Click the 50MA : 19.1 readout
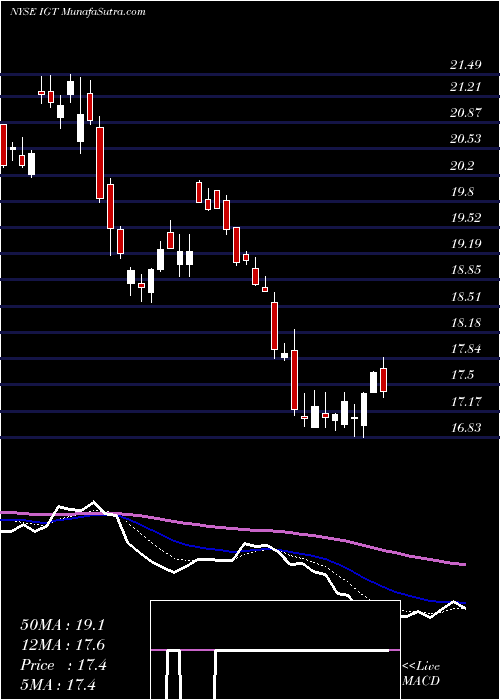The width and height of the screenshot is (500, 700). pos(62,625)
